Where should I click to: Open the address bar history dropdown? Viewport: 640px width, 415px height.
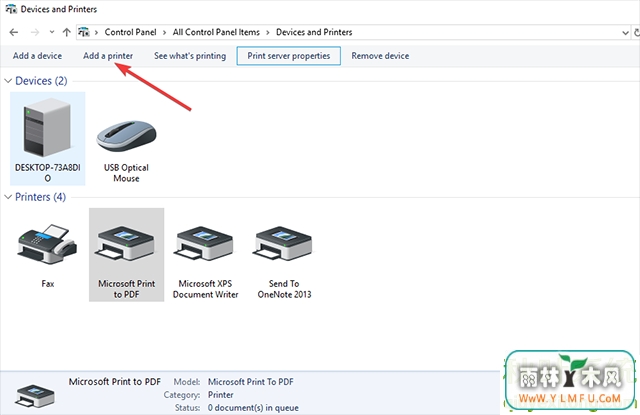coord(625,33)
